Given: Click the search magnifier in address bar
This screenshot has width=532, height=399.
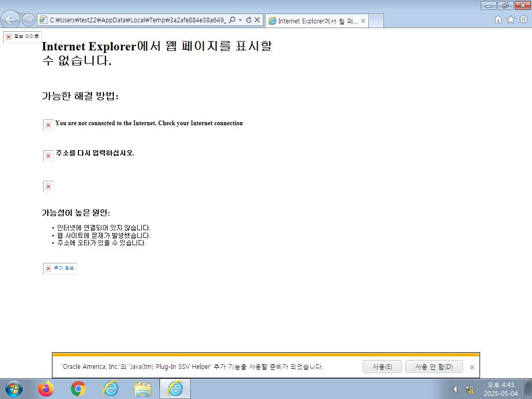Looking at the screenshot, I should (x=232, y=20).
